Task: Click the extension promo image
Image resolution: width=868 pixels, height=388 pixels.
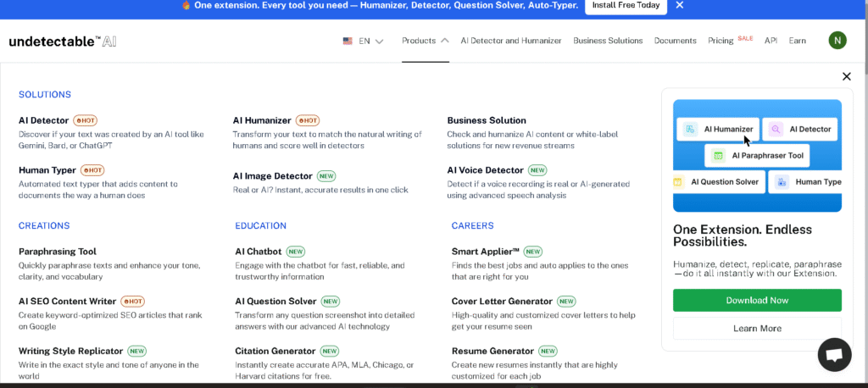Action: pyautogui.click(x=757, y=156)
